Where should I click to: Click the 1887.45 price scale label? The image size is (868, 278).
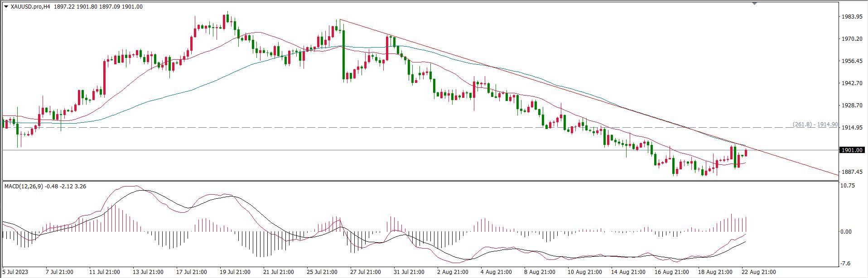click(x=852, y=172)
